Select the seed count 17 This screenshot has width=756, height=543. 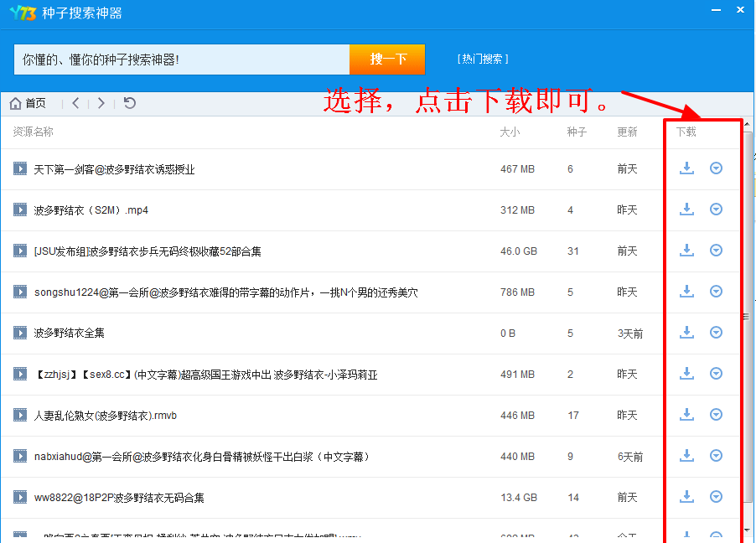click(x=572, y=415)
